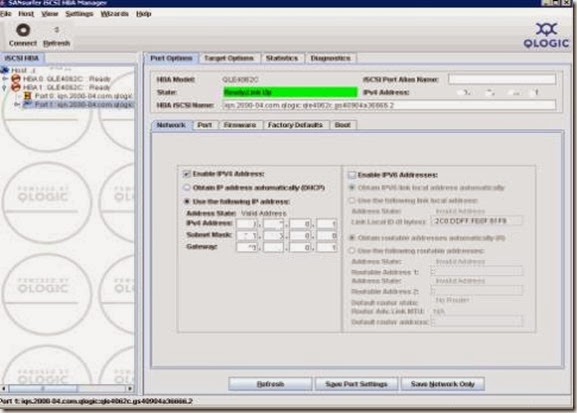Select the Firmware sub-tab
Viewport: 577px width, 413px height.
240,125
